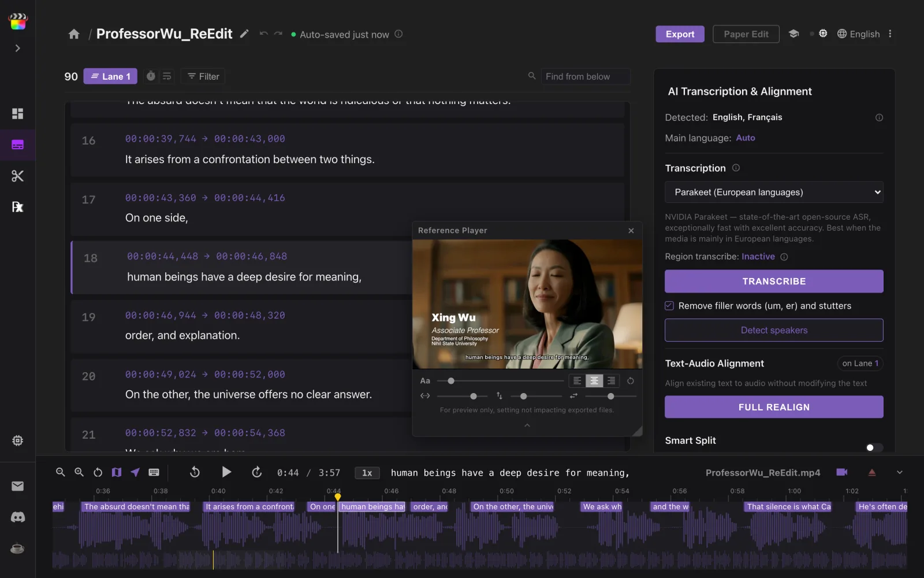Image resolution: width=924 pixels, height=578 pixels.
Task: Click the TRANSCRIBE button
Action: pos(774,281)
